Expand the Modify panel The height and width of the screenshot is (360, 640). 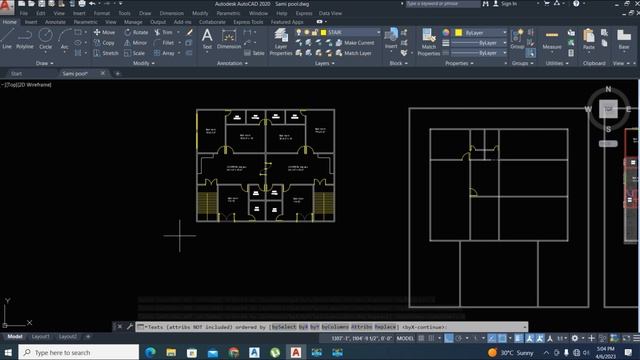(x=144, y=63)
